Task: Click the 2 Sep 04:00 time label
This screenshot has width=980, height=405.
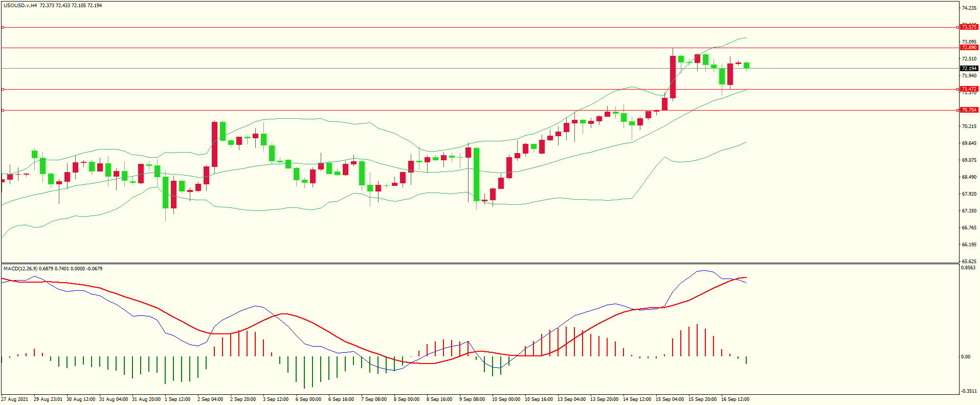Action: click(x=210, y=399)
